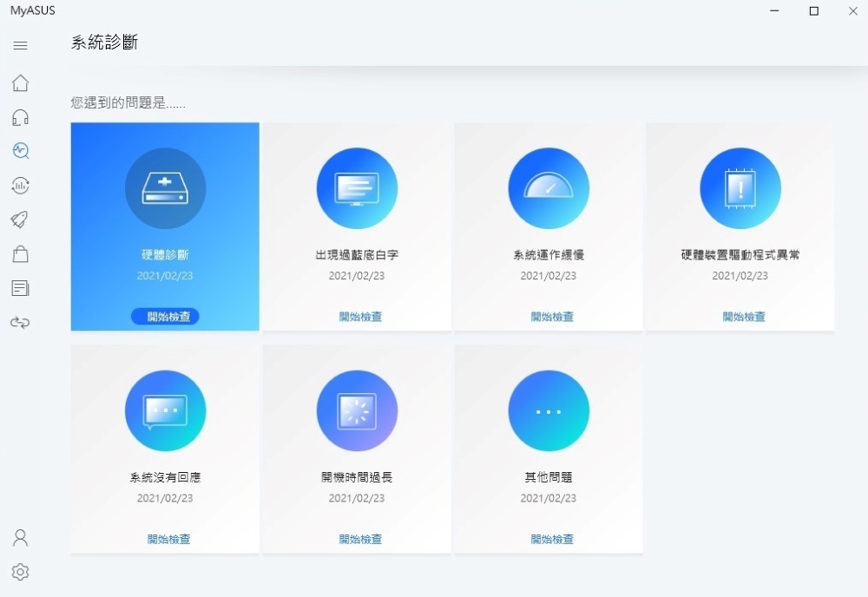Open the hamburger menu in sidebar
Viewport: 868px width, 597px height.
click(x=20, y=45)
